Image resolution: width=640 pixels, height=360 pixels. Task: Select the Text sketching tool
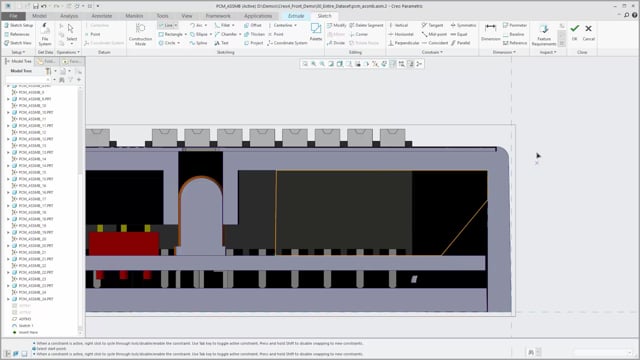pyautogui.click(x=222, y=43)
